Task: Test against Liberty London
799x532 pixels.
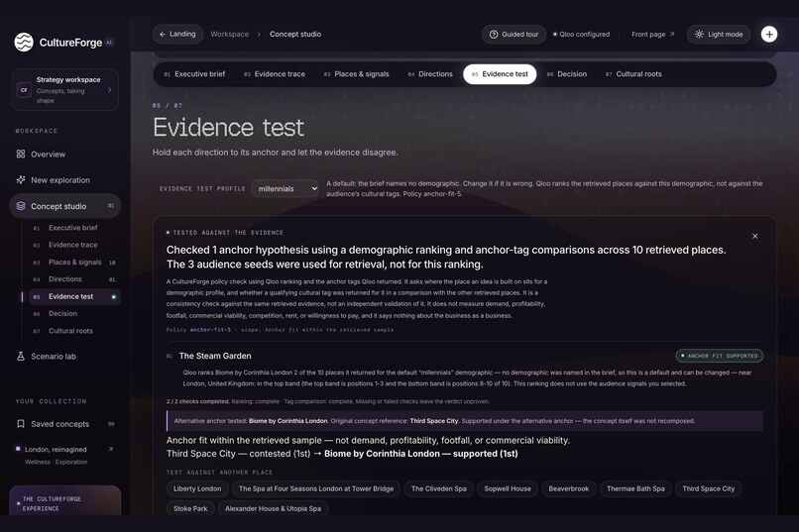Action: click(x=197, y=488)
